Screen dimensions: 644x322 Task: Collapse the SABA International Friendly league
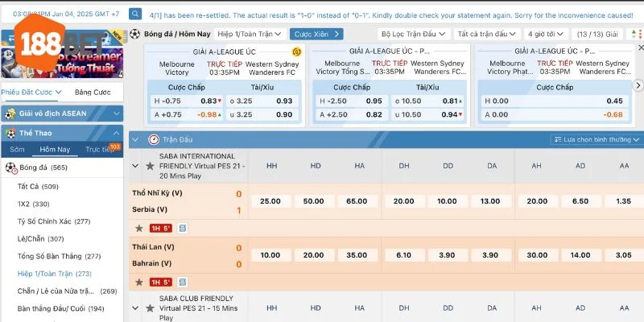(135, 166)
